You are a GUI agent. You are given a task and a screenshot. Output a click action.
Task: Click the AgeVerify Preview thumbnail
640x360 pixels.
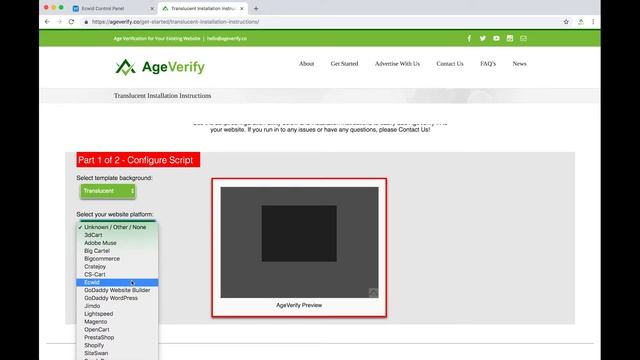(299, 242)
